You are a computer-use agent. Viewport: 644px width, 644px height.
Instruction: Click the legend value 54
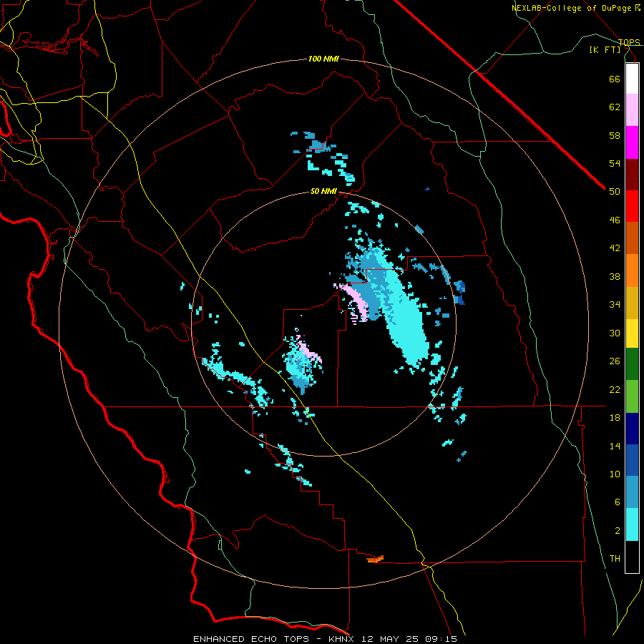(615, 163)
